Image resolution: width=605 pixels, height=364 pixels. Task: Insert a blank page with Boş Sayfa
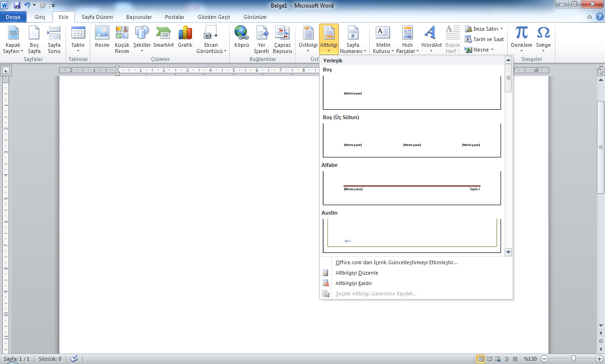(34, 40)
